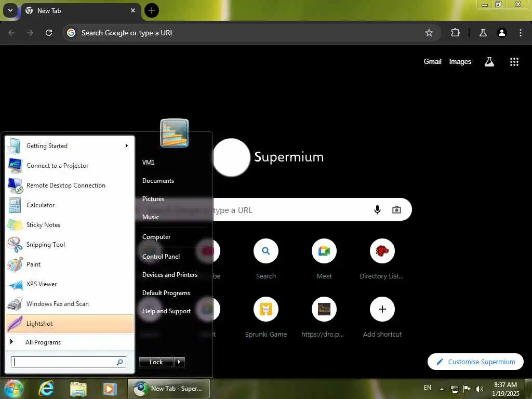Click the browser back arrow

[x=11, y=33]
